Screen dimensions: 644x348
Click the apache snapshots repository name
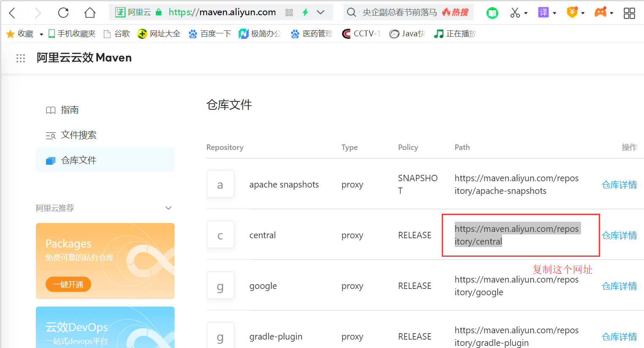284,185
